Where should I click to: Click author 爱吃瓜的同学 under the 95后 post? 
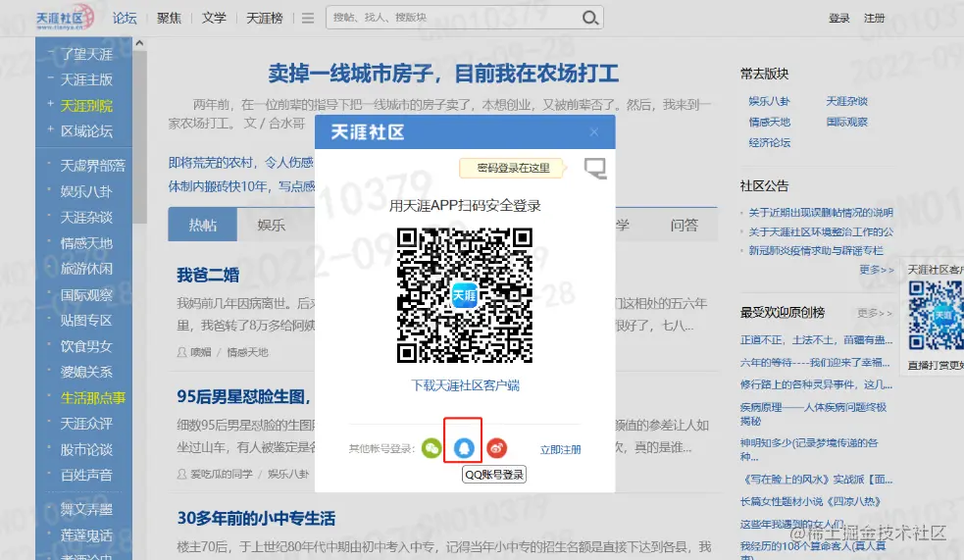pyautogui.click(x=222, y=474)
